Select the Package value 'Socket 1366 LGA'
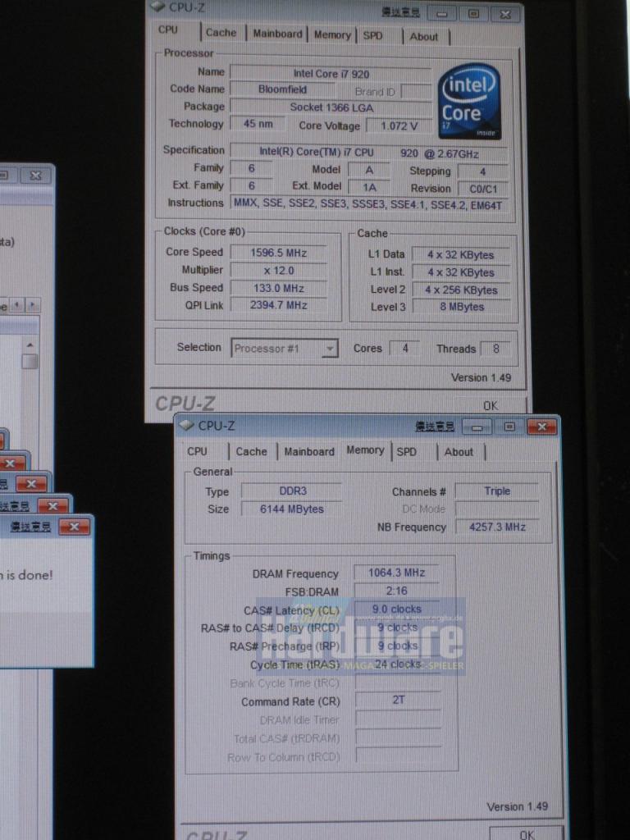The image size is (630, 840). [x=331, y=107]
